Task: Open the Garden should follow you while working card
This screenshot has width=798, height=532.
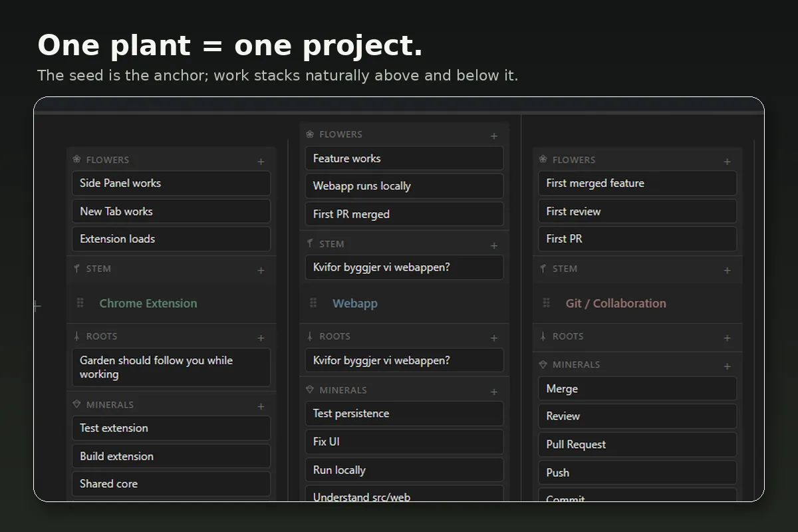Action: [172, 368]
